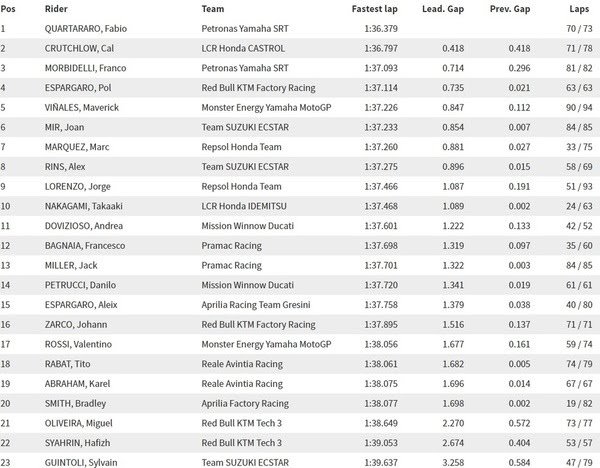This screenshot has height=468, width=600.
Task: Select rider CRUTCHLOW, Cal
Action: pyautogui.click(x=79, y=49)
